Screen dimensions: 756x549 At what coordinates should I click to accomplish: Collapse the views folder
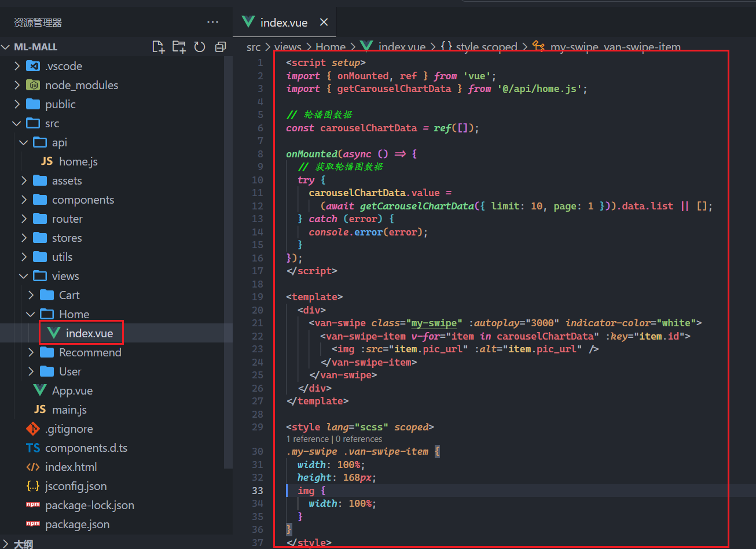coord(24,276)
